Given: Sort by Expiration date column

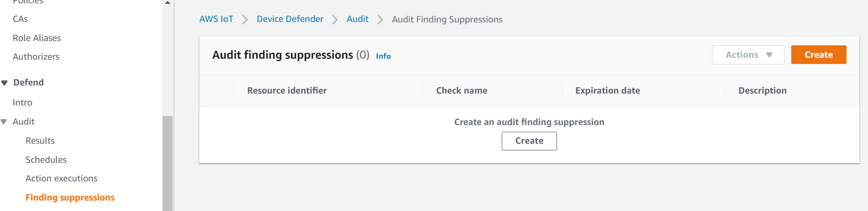Looking at the screenshot, I should coord(607,91).
